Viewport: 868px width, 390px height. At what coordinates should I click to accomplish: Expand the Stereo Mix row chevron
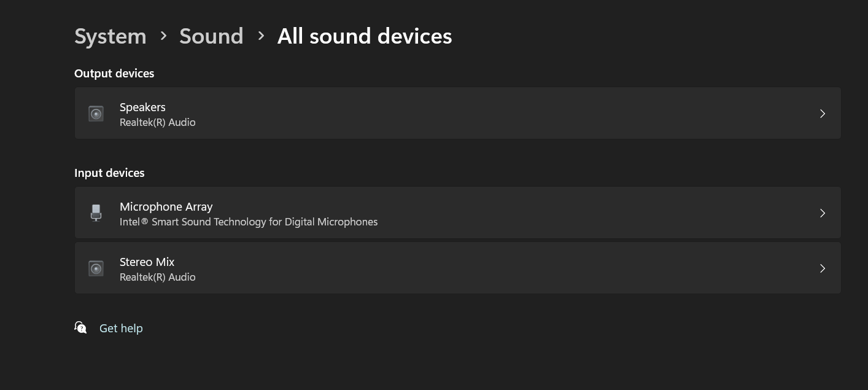823,268
